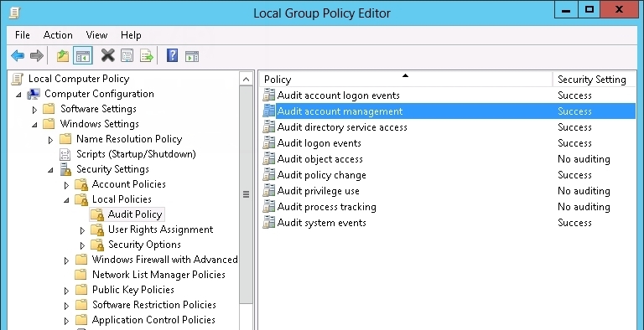This screenshot has height=330, width=644.
Task: Expand the Name Resolution Policy node
Action: point(50,140)
